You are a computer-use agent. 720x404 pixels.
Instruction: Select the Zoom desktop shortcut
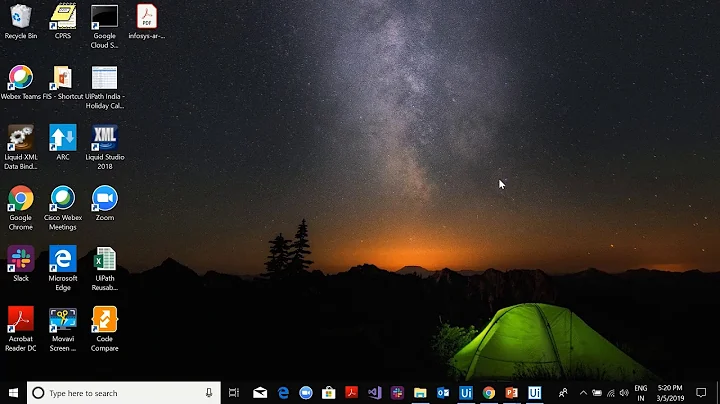pyautogui.click(x=105, y=203)
